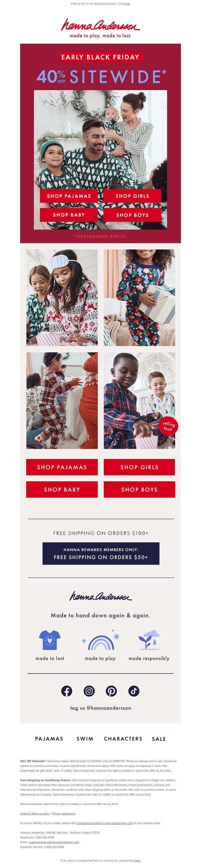Click the Hanna Rewards free shipping banner
The width and height of the screenshot is (201, 868).
pos(101,553)
